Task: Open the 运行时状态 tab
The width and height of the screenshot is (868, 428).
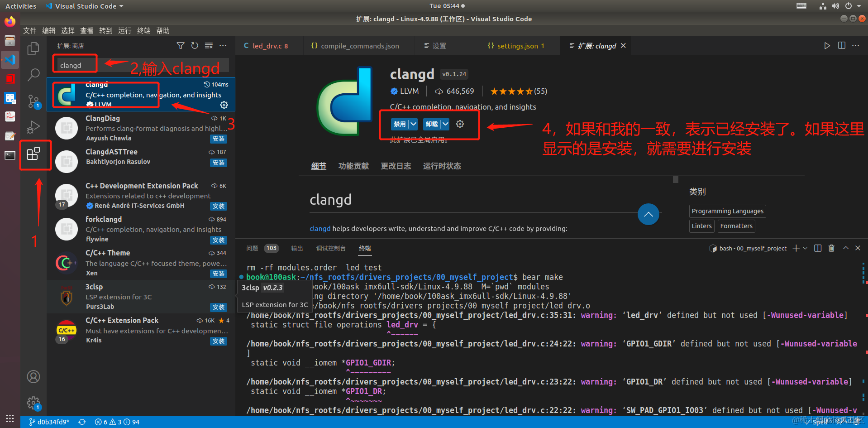Action: coord(442,166)
